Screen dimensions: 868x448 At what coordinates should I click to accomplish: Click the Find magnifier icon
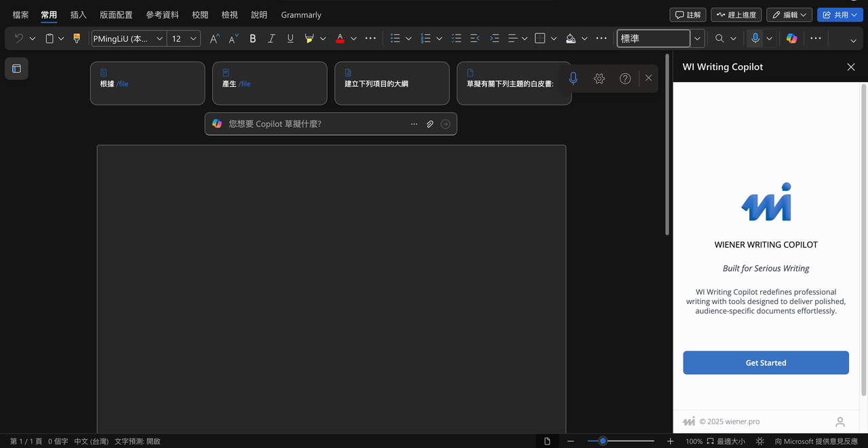719,39
